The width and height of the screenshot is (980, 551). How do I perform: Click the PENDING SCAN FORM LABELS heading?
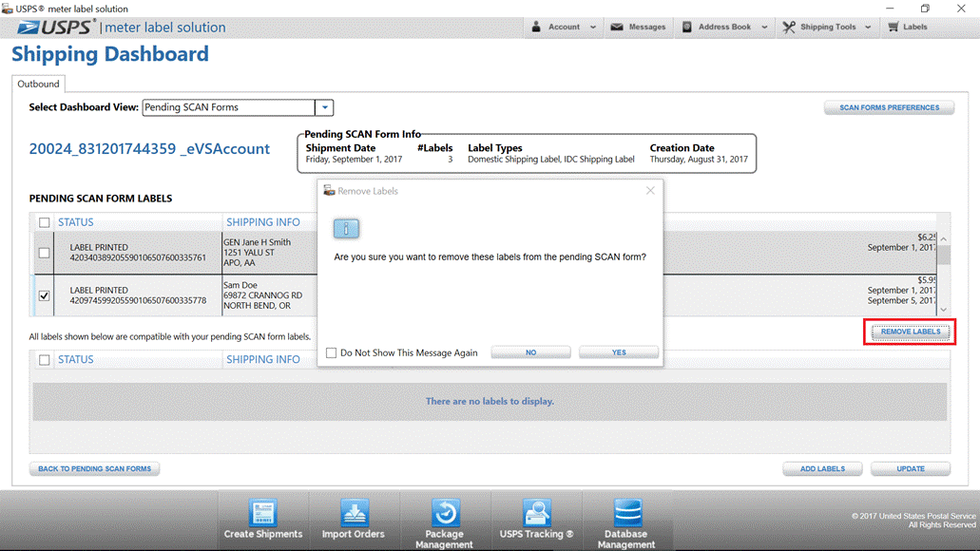(101, 199)
